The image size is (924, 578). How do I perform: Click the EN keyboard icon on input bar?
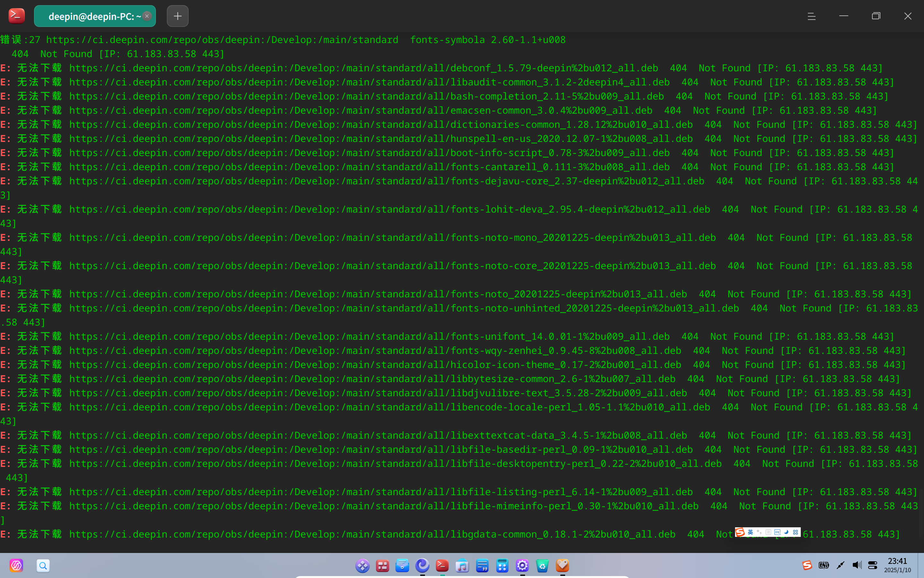pos(777,532)
